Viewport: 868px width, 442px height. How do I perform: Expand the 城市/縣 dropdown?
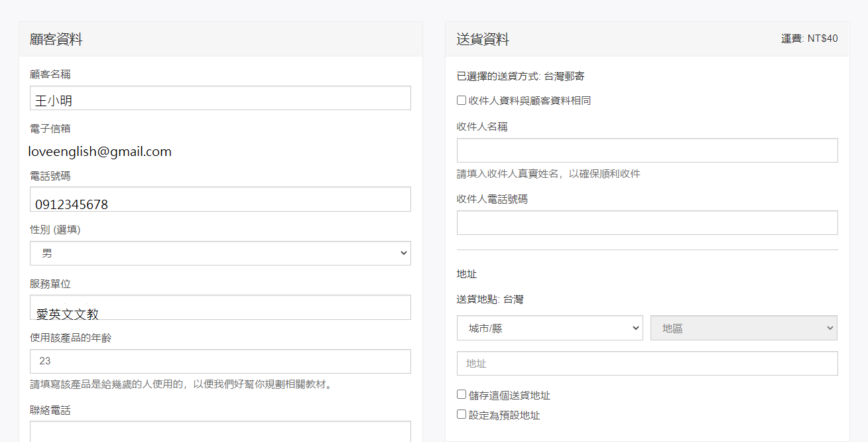pos(550,328)
